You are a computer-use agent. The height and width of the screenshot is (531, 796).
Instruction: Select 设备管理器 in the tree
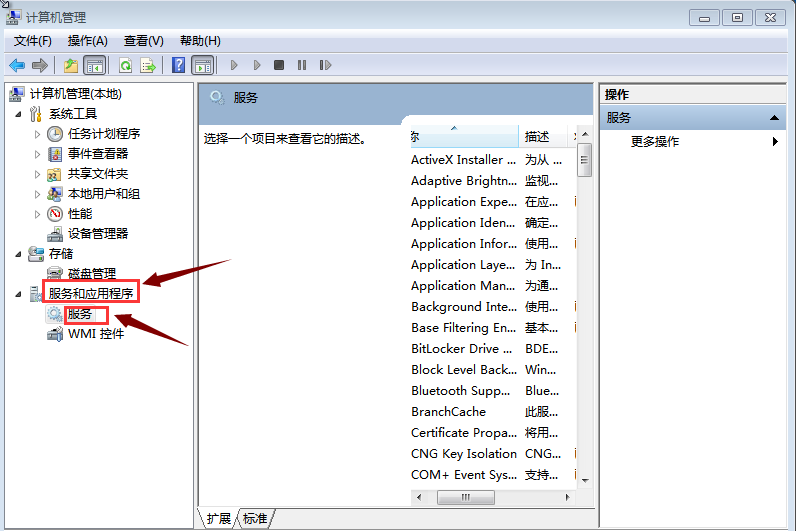(97, 233)
